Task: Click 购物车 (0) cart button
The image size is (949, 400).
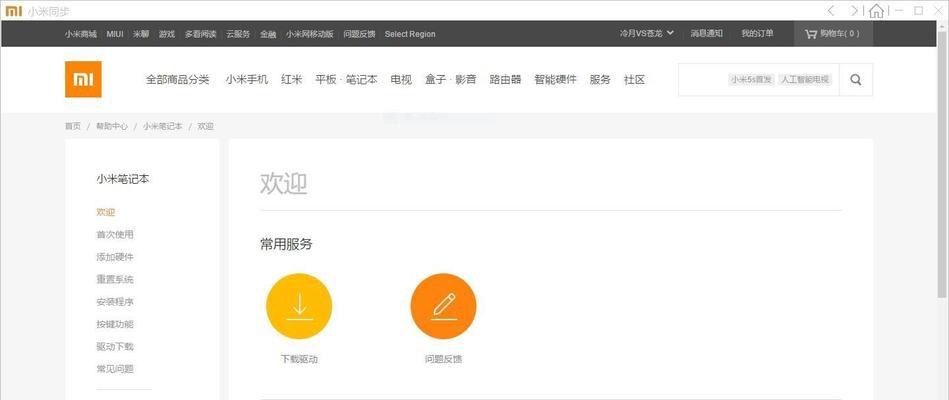Action: (x=833, y=34)
